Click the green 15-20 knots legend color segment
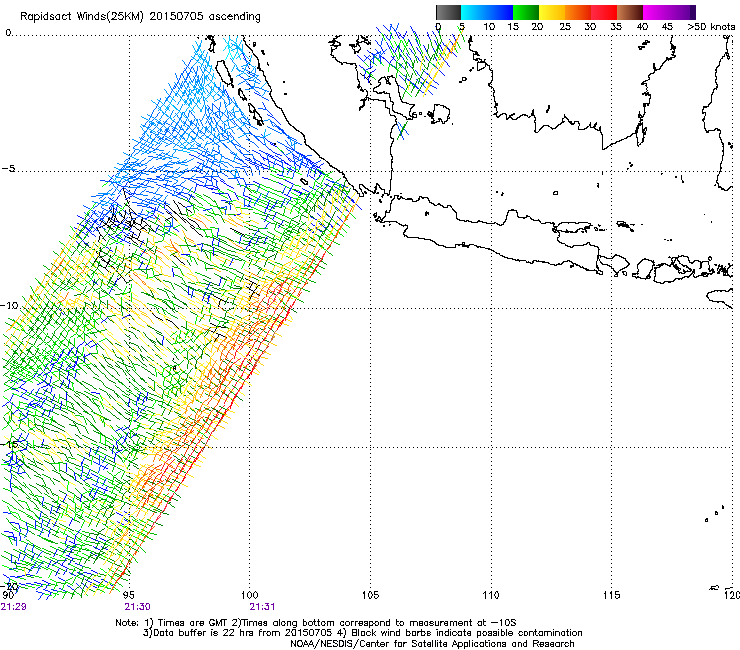 click(x=526, y=12)
